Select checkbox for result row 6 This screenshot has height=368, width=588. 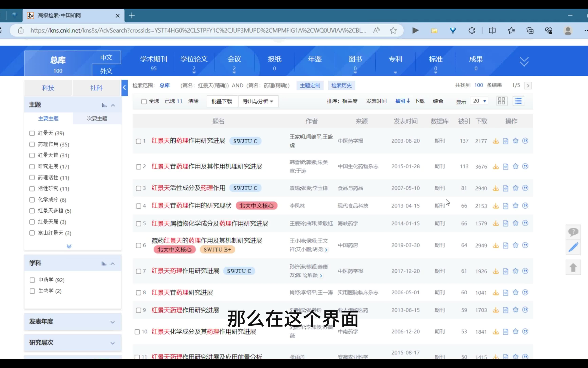[138, 245]
